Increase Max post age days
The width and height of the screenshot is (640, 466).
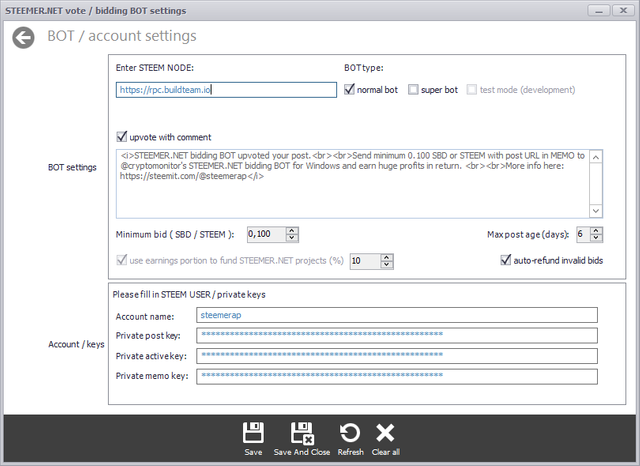(x=596, y=231)
